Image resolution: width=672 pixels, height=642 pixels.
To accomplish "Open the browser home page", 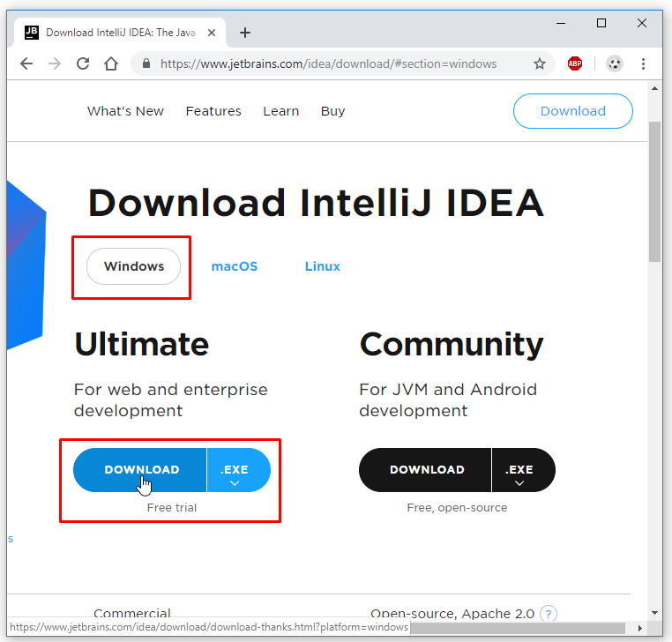I will tap(111, 63).
